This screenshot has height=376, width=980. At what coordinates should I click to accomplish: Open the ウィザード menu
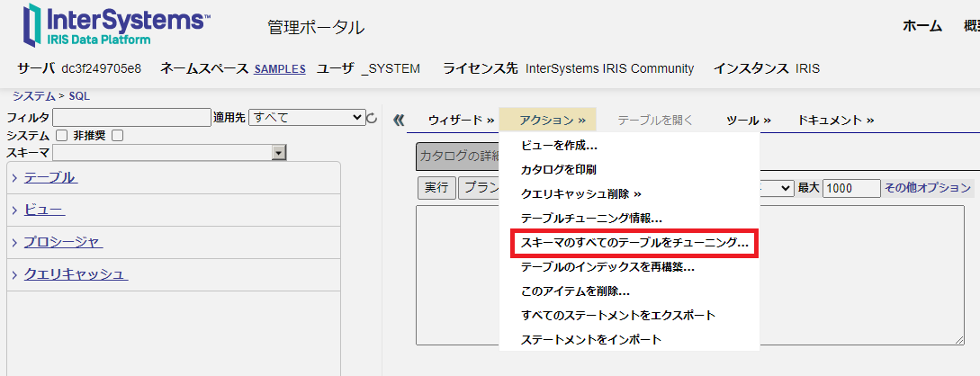pos(461,120)
